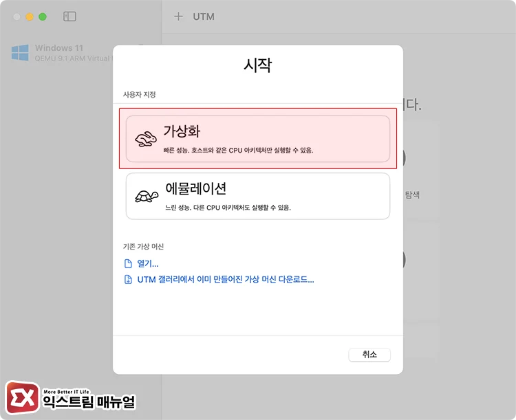Screen dimensions: 516x420
Task: Click the 사용자 지정 section label
Action: coord(139,95)
